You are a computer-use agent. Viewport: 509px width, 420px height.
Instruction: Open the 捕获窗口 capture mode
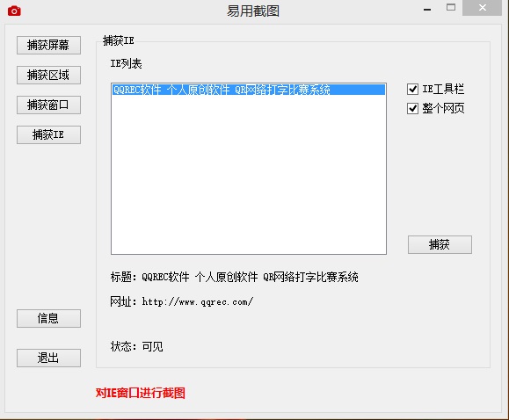tap(48, 105)
